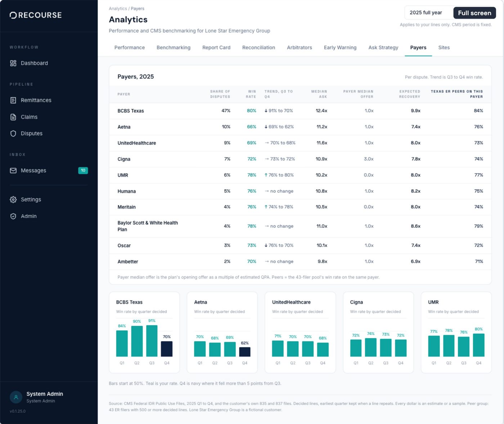Click the Recourse logo icon
504x424 pixels.
(x=13, y=15)
